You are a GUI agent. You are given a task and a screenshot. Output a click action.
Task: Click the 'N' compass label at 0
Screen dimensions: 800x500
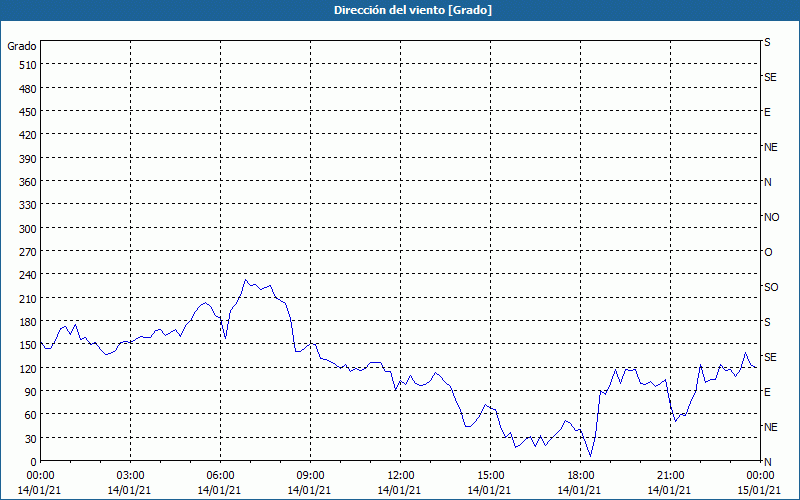click(768, 462)
